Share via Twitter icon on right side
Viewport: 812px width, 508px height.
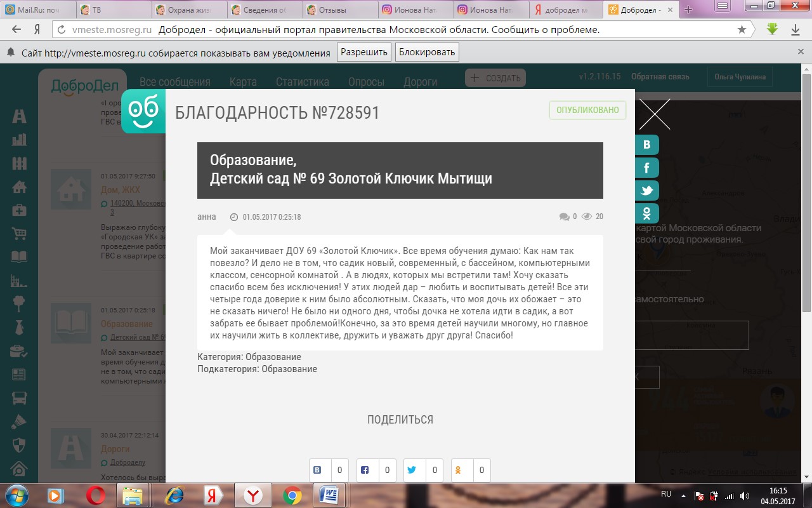coord(647,190)
